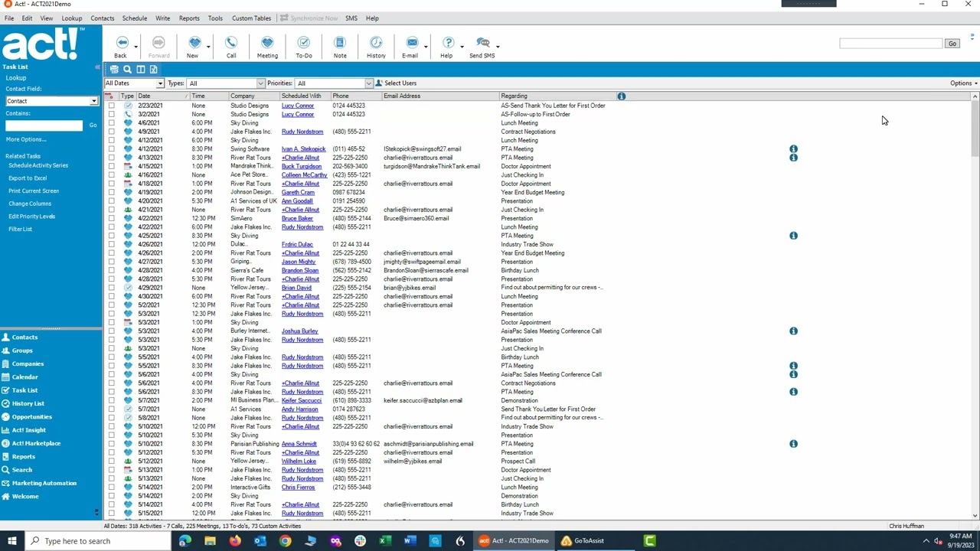980x551 pixels.
Task: Check the box for 5/10/2021 Parisian Publishing task
Action: click(112, 444)
